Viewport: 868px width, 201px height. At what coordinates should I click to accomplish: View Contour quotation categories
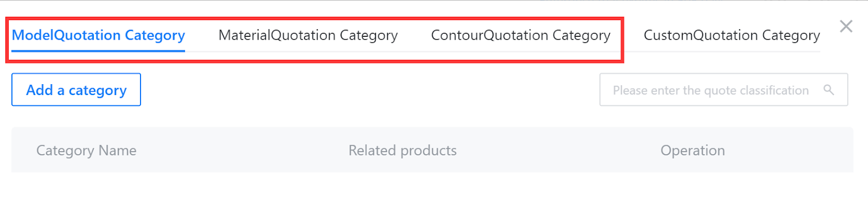tap(521, 35)
